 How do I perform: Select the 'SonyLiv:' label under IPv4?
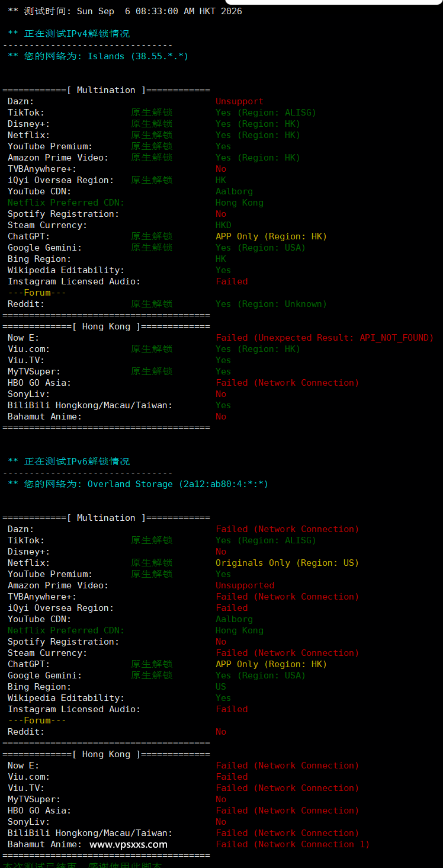pos(28,394)
